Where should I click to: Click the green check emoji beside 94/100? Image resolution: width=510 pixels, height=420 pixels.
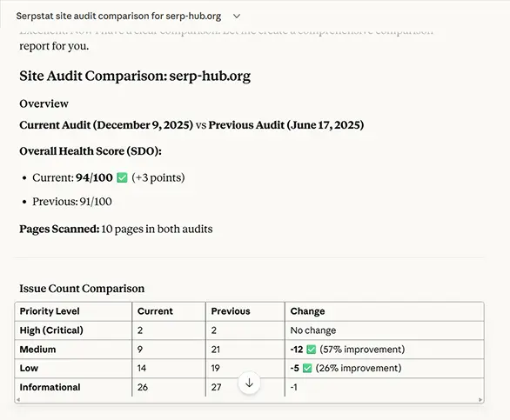[x=122, y=177]
